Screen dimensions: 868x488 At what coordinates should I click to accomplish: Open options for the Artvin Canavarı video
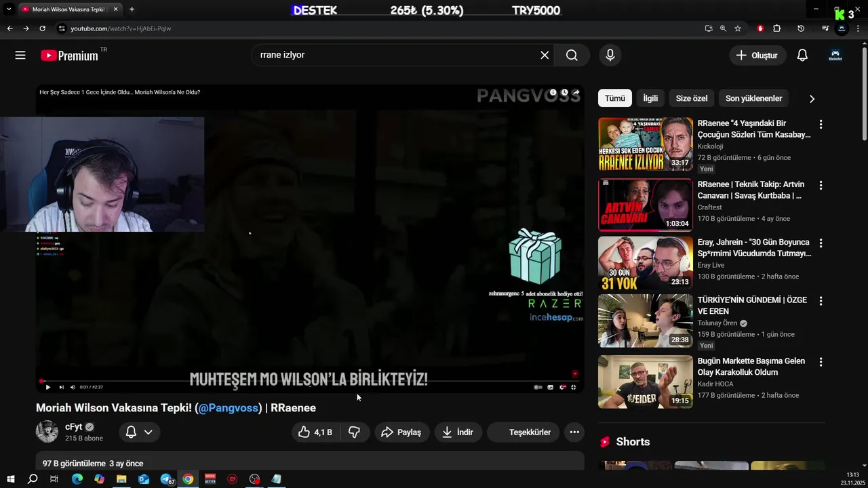(x=821, y=185)
